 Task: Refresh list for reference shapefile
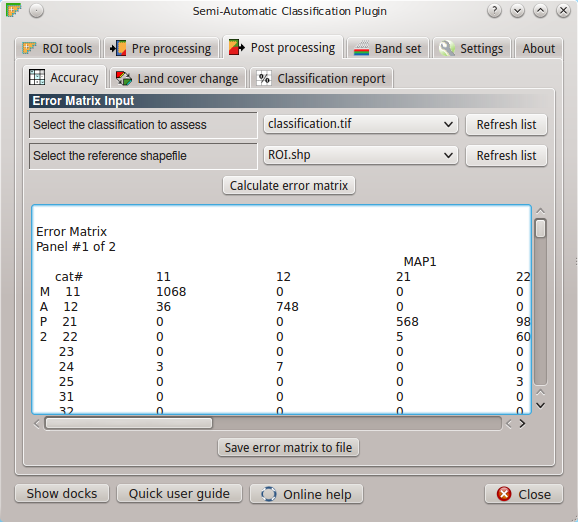[506, 156]
